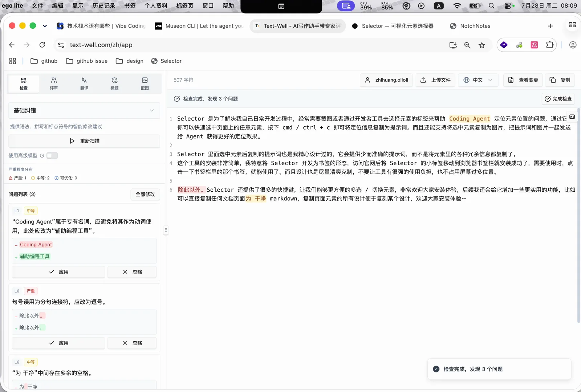
Task: Click the Selector bookmark
Action: click(166, 61)
